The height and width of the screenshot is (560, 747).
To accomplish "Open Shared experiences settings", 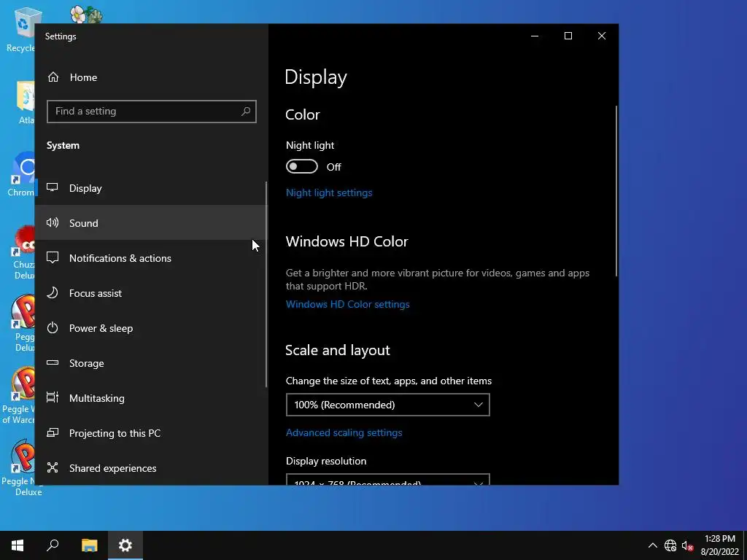I will (152, 468).
